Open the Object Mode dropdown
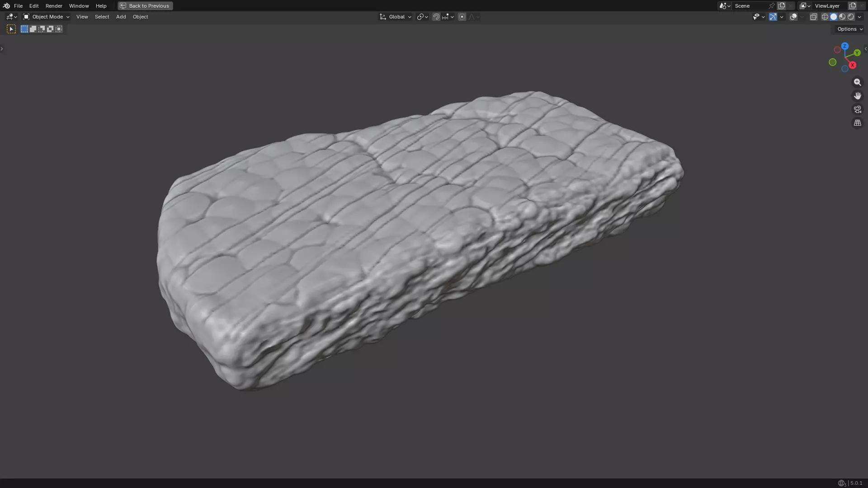The width and height of the screenshot is (868, 488). click(46, 17)
